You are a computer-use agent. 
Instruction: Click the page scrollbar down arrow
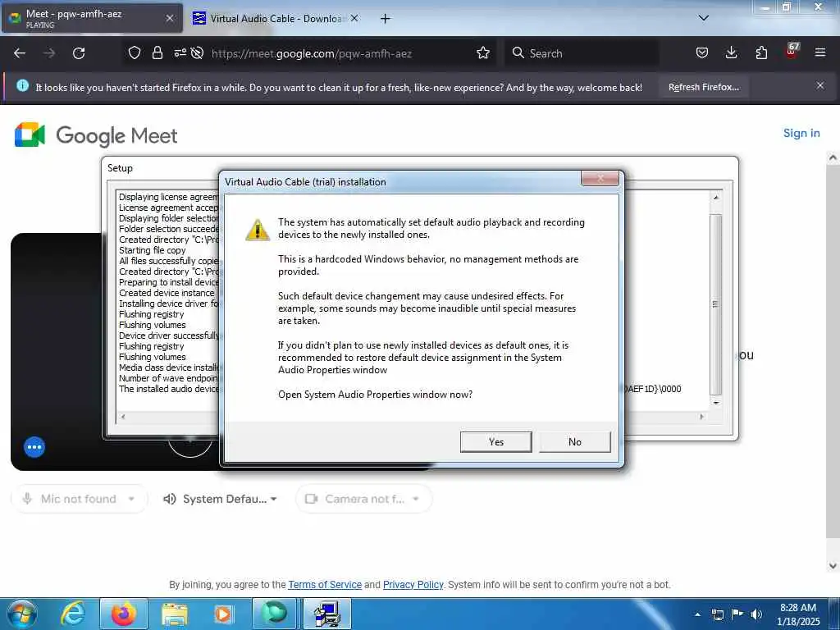833,565
